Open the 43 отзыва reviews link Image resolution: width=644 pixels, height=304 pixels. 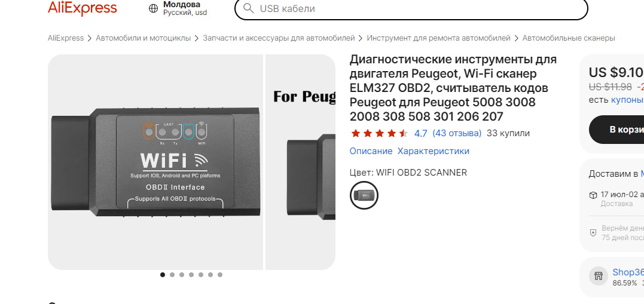click(457, 133)
